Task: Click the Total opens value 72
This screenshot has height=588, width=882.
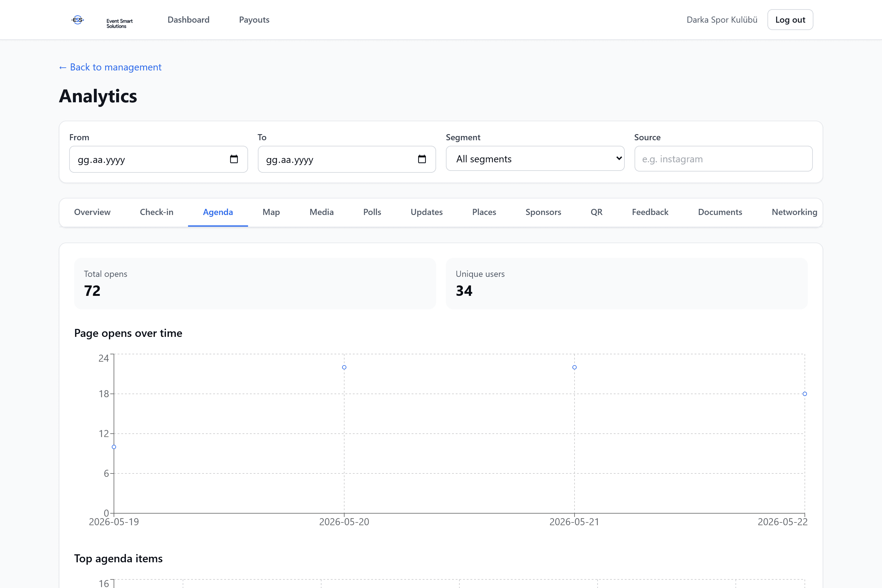Action: coord(92,291)
